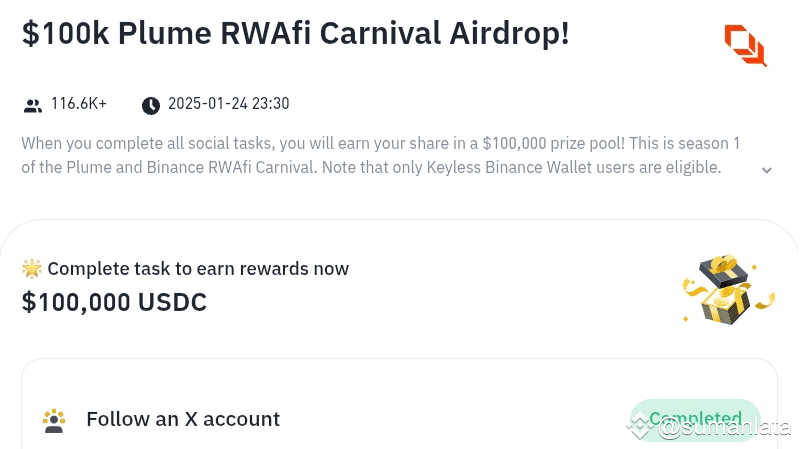
Task: Click the Completed status badge
Action: point(695,418)
